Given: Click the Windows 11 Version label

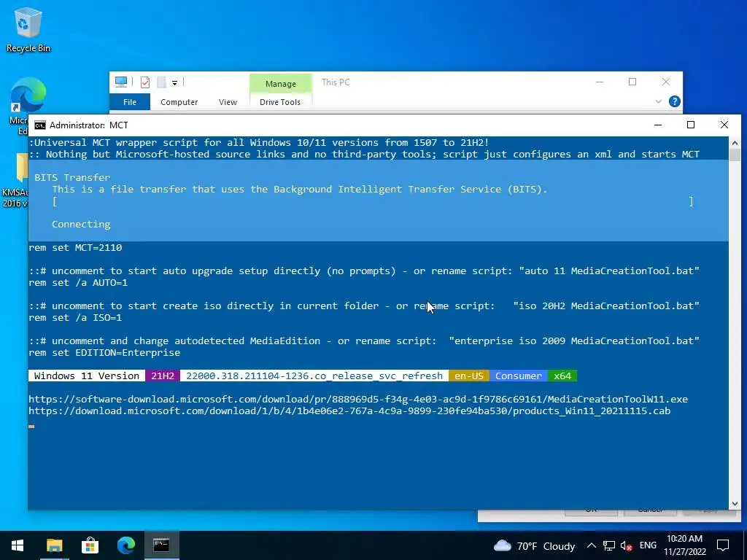Looking at the screenshot, I should tap(87, 376).
